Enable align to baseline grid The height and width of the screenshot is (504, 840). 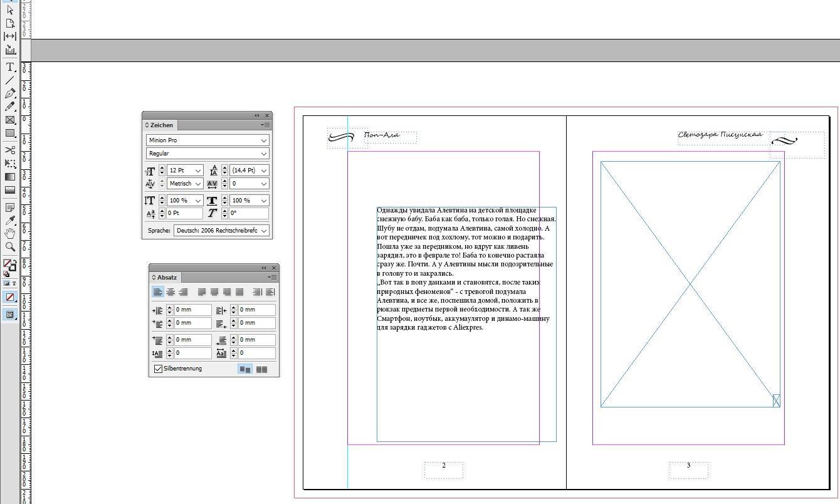coord(261,369)
